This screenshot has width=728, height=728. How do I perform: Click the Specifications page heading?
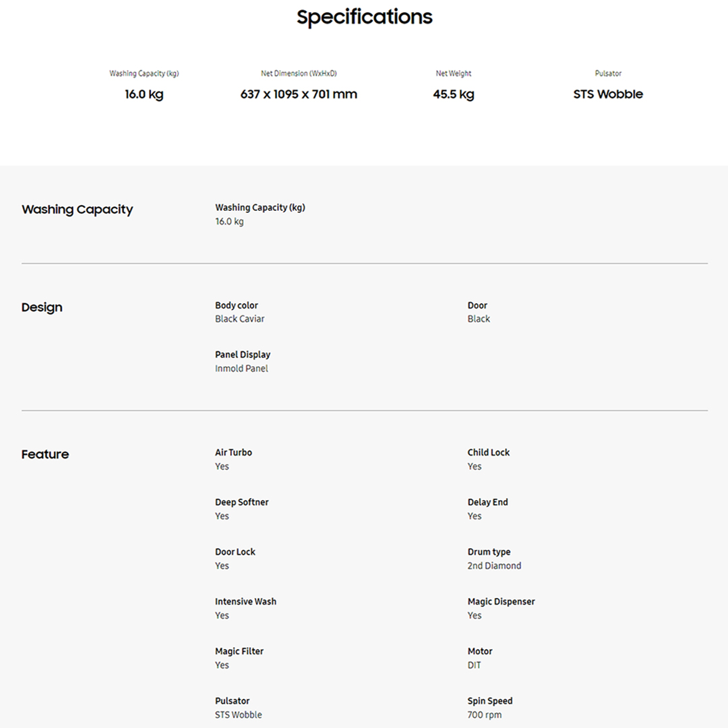pos(364,17)
